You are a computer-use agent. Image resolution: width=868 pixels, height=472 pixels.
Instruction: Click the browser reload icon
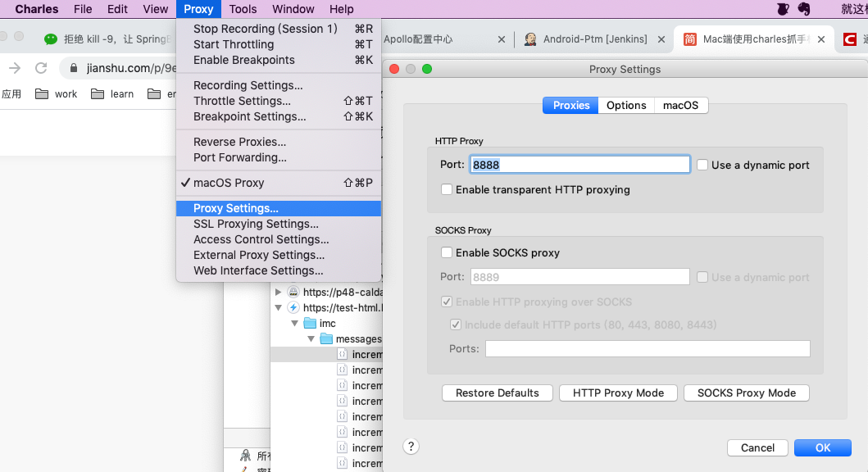pos(41,68)
